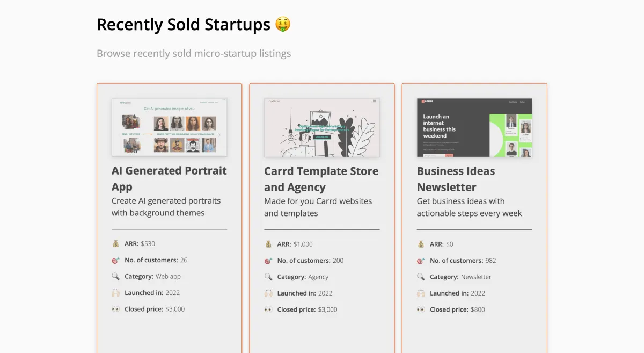
Task: Click the target icon in Carrd Template card
Action: pos(268,261)
